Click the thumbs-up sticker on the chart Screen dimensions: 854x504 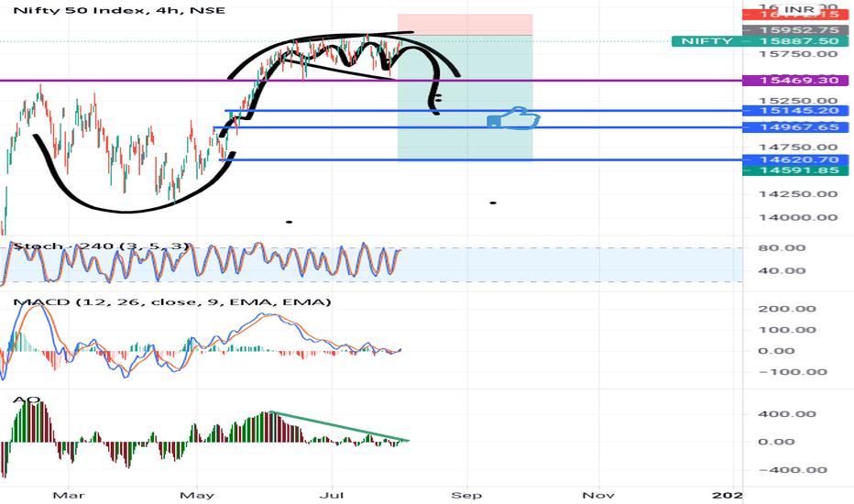514,118
